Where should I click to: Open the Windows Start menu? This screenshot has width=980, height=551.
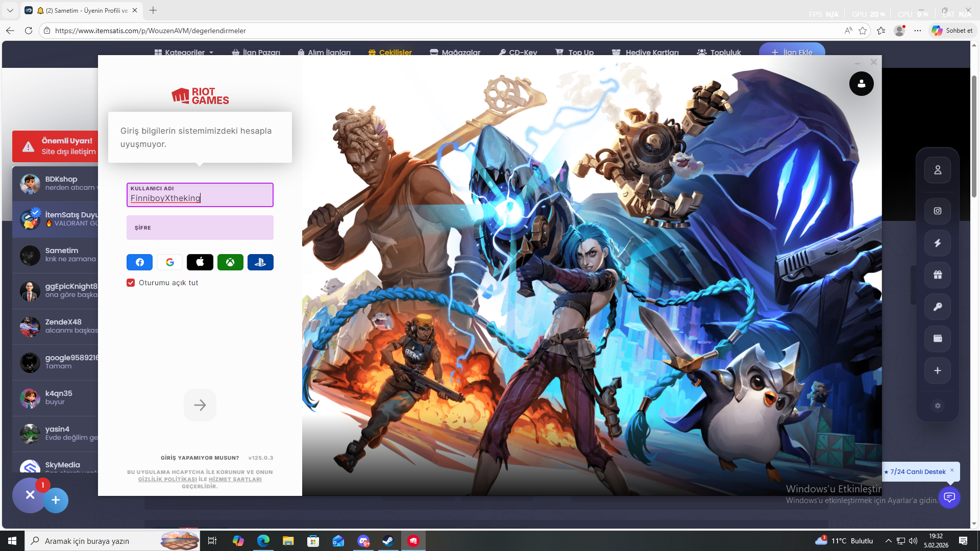[x=12, y=541]
